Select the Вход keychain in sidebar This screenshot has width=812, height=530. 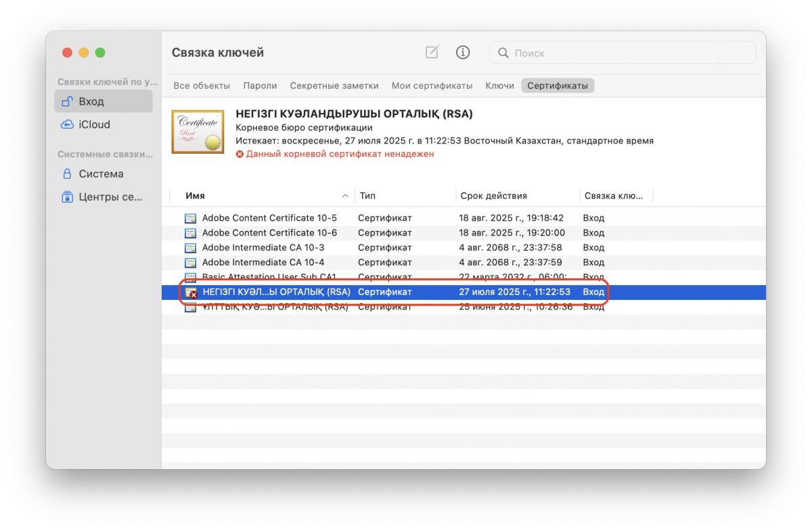104,102
